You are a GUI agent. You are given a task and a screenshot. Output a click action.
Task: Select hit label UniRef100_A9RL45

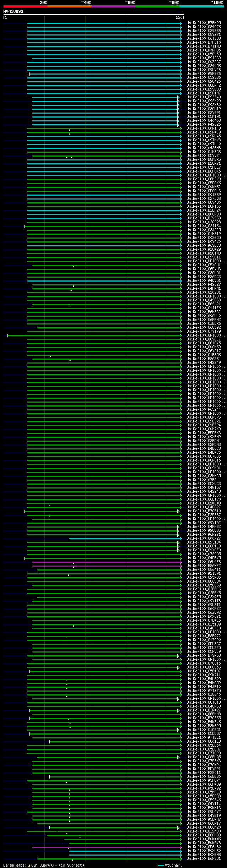(204, 136)
